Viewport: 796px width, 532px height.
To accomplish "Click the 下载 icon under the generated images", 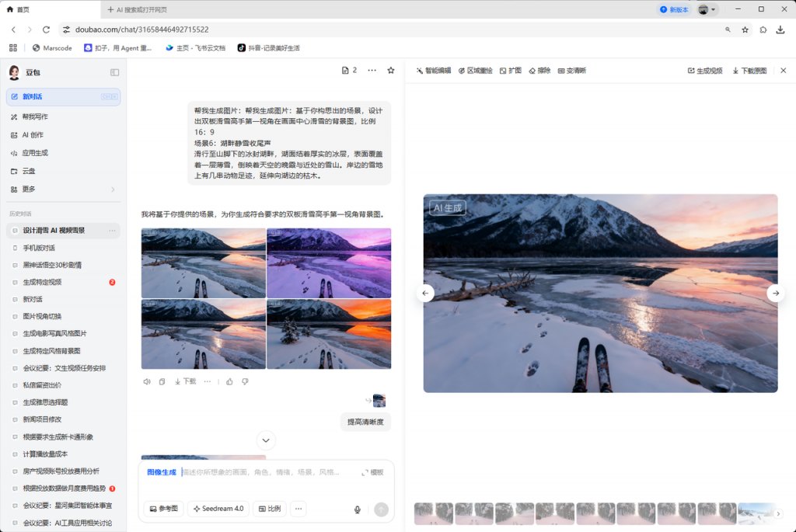I will click(187, 381).
